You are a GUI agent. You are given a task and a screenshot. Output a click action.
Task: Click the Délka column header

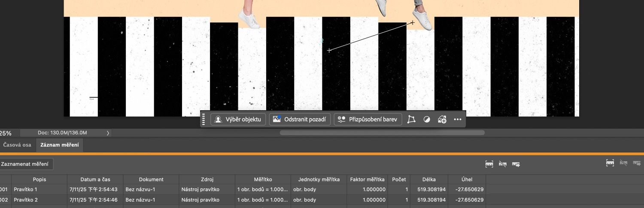tap(429, 179)
